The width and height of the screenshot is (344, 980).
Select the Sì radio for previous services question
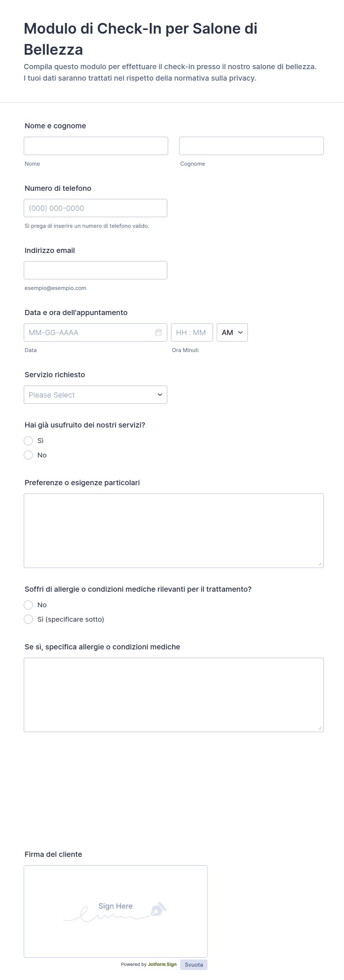(28, 441)
